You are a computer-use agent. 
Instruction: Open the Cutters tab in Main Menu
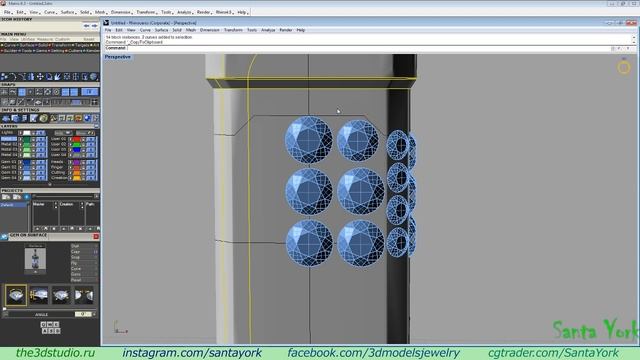pyautogui.click(x=74, y=51)
